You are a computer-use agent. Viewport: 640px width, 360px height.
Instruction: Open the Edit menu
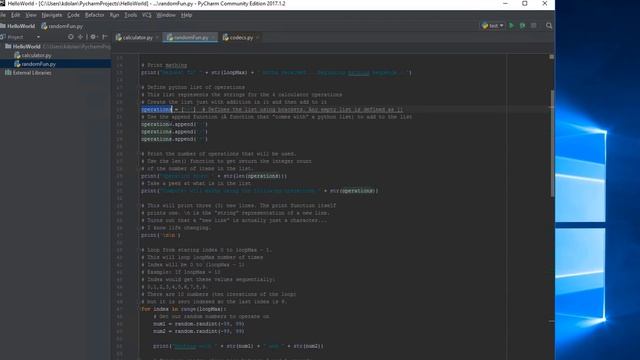click(16, 15)
